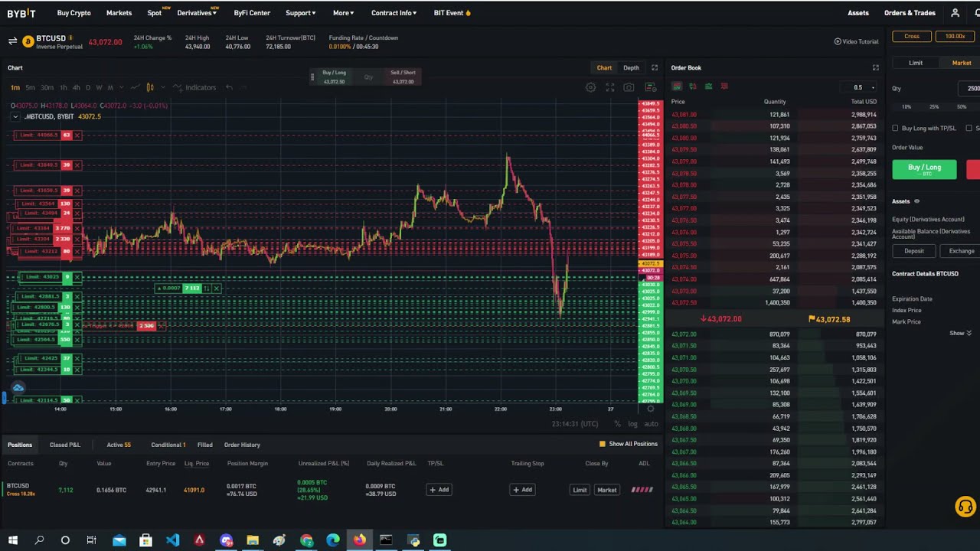This screenshot has width=980, height=551.
Task: Open Visual Studio Code from taskbar
Action: pos(172,540)
